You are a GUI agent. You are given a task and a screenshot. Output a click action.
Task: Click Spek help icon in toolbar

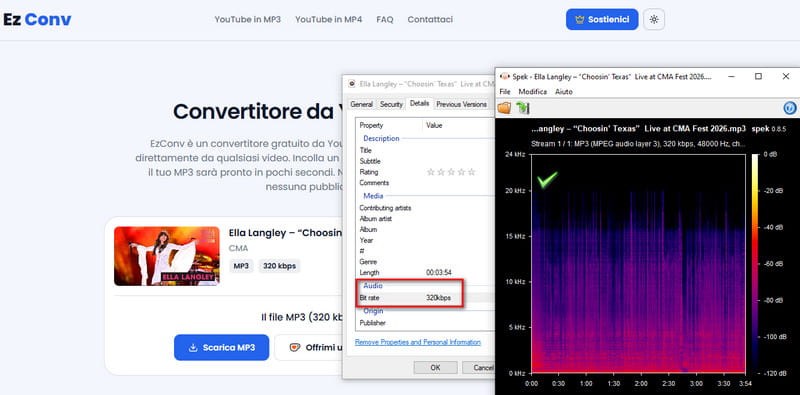(x=790, y=108)
